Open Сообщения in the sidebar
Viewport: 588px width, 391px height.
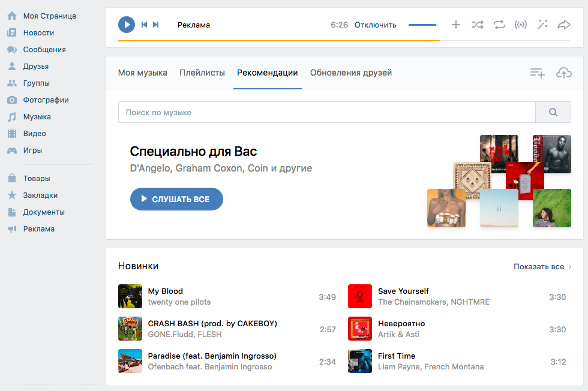click(44, 50)
